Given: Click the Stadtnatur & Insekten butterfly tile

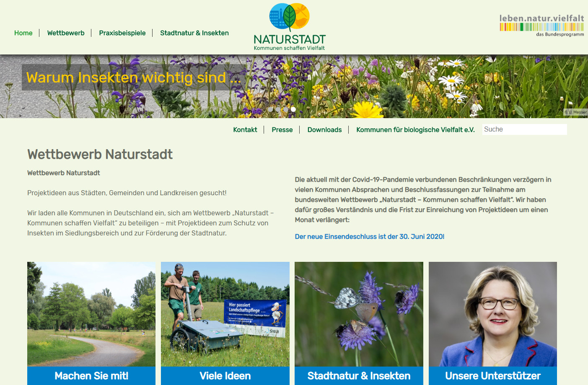Looking at the screenshot, I should tap(359, 314).
